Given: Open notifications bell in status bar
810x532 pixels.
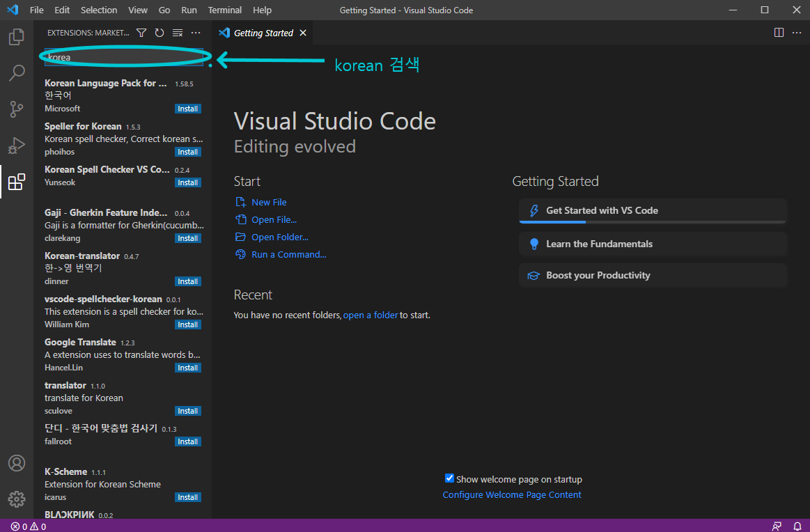Looking at the screenshot, I should (797, 526).
